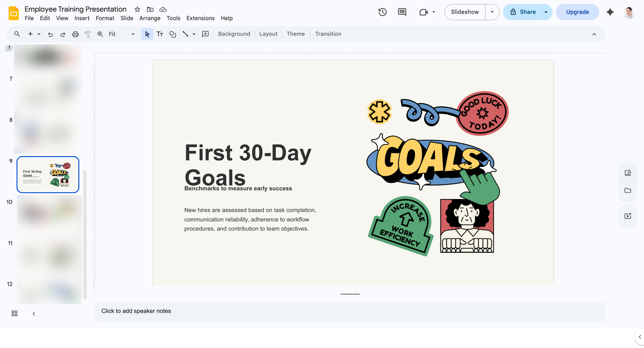Add a comment using toolbar icon

point(205,34)
